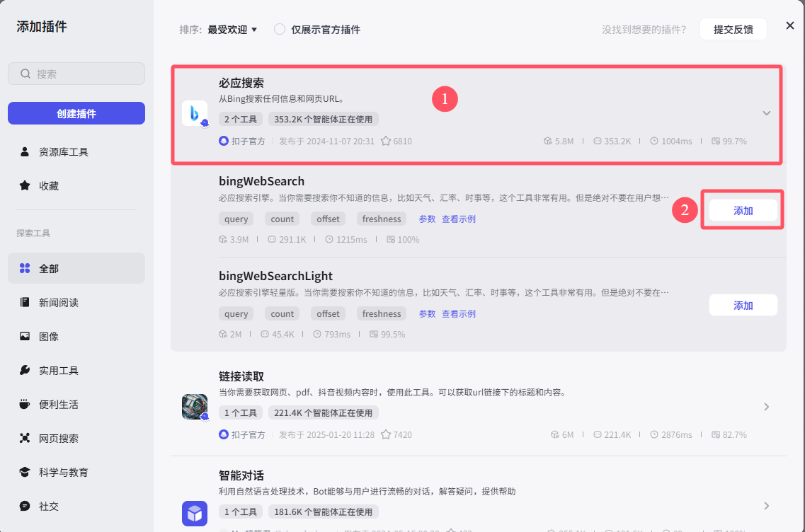The height and width of the screenshot is (532, 805).
Task: Click the 资源库工具 person icon
Action: [x=25, y=152]
